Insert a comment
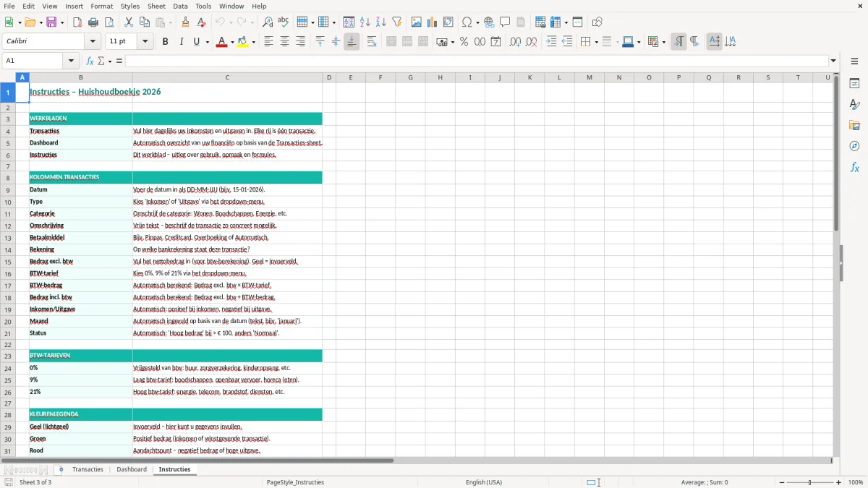The width and height of the screenshot is (868, 488). (505, 22)
